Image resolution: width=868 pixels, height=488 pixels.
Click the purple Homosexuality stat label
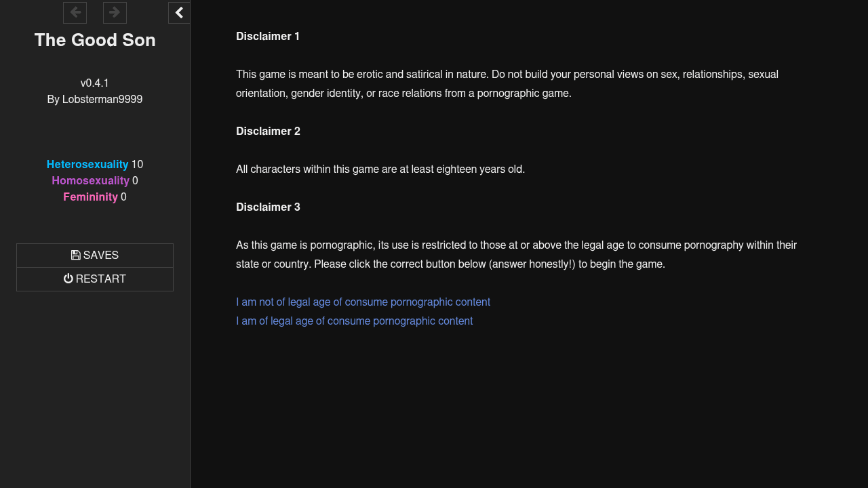[x=90, y=181]
